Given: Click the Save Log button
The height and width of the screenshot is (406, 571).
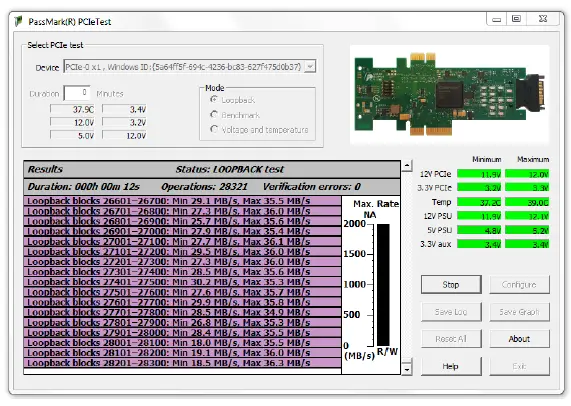Looking at the screenshot, I should [x=451, y=312].
